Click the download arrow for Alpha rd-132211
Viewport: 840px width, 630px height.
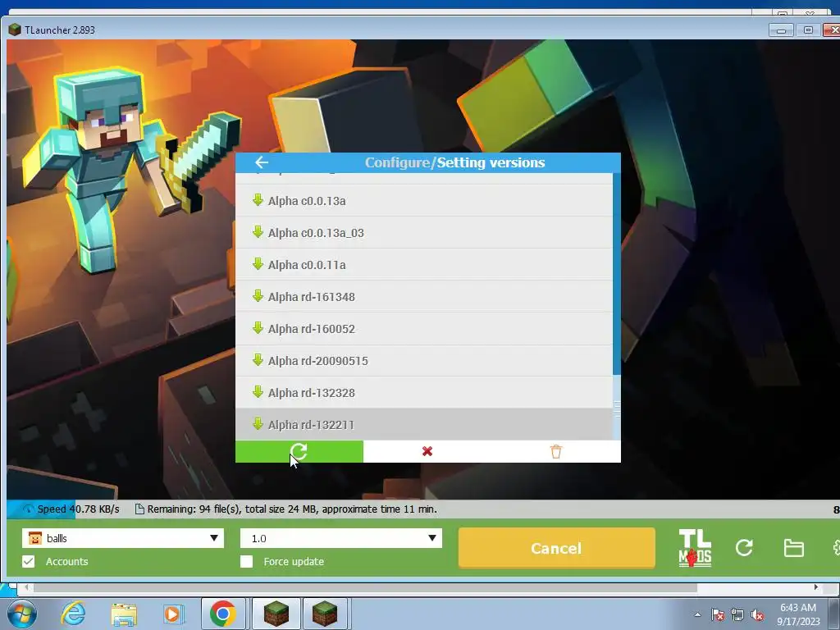(x=258, y=424)
